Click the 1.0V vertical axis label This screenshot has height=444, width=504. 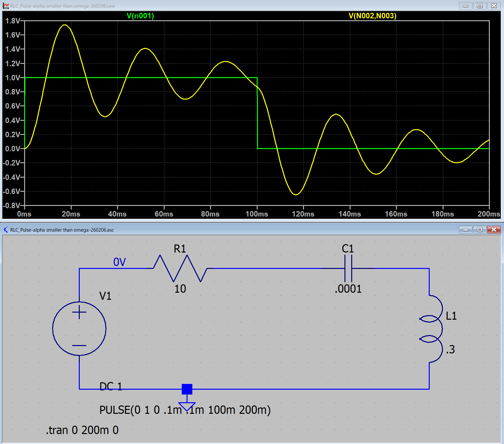[13, 78]
